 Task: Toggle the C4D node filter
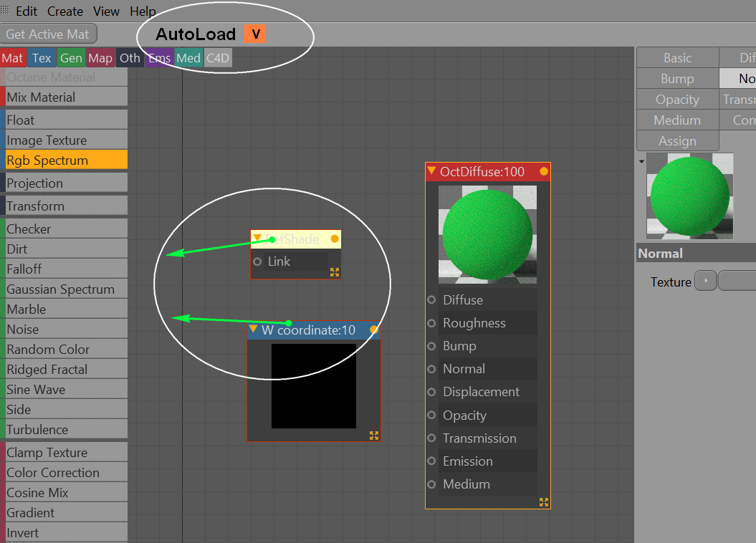pyautogui.click(x=218, y=58)
